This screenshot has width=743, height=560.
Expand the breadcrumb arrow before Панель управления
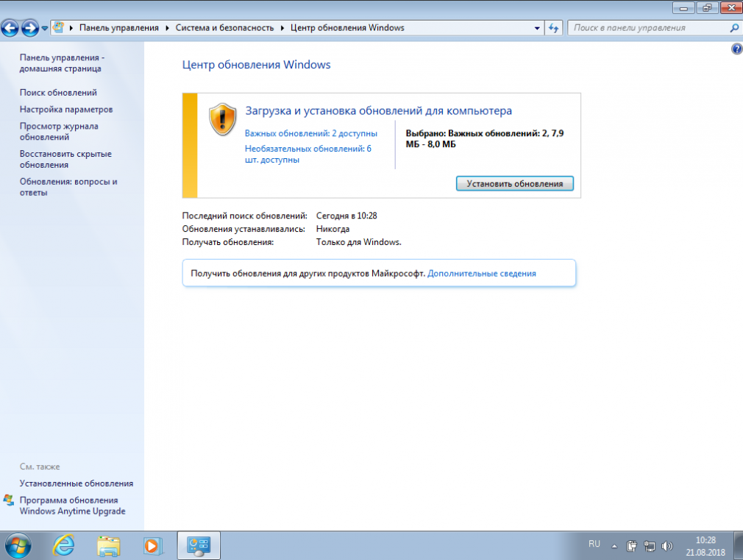71,28
